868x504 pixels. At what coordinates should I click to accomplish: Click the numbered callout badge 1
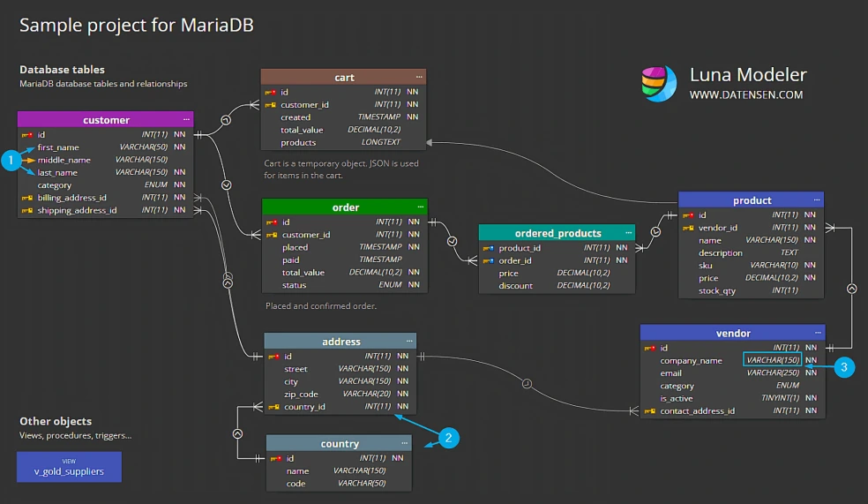tap(12, 161)
